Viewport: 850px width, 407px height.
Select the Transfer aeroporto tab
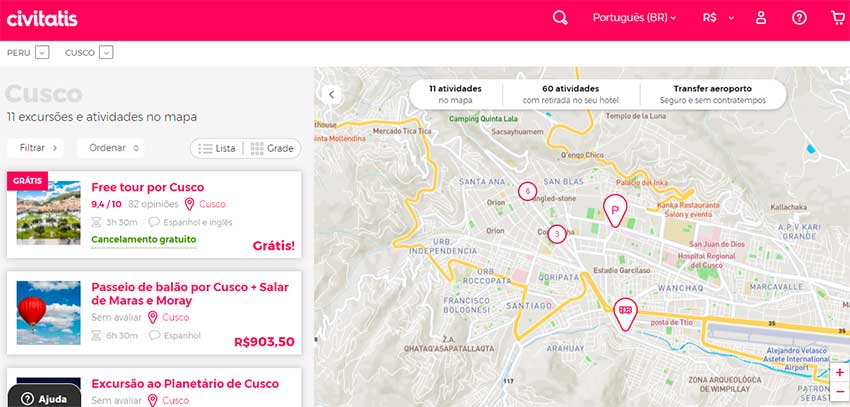(x=712, y=94)
